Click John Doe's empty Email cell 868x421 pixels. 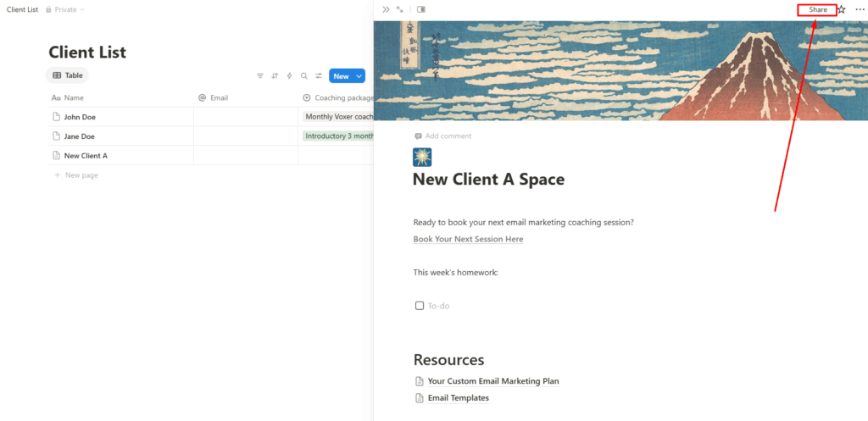click(x=246, y=117)
